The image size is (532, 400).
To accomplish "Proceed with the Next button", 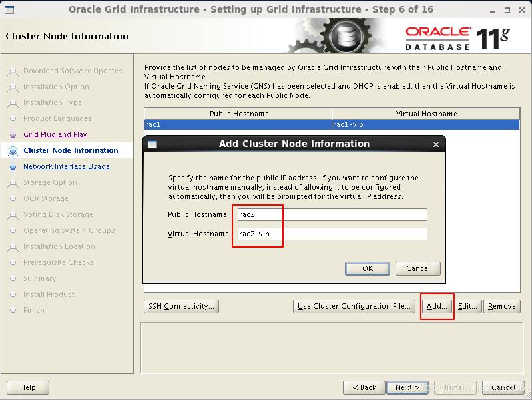I will tap(407, 387).
